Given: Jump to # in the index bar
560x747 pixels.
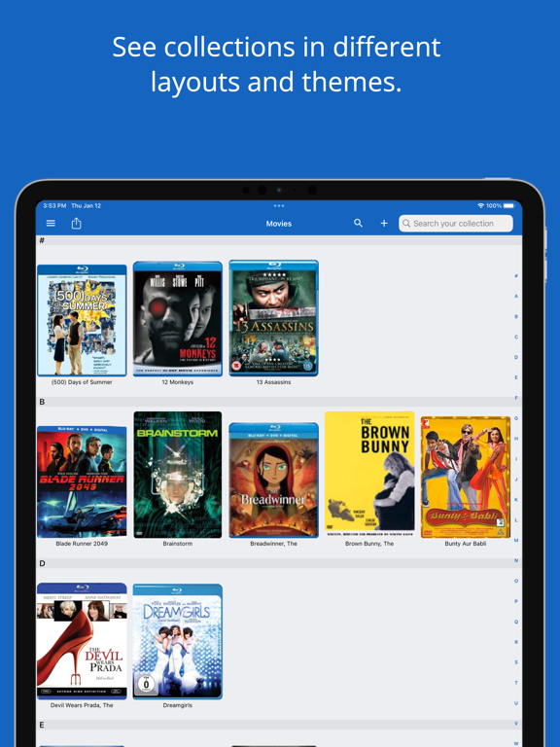Looking at the screenshot, I should [516, 276].
